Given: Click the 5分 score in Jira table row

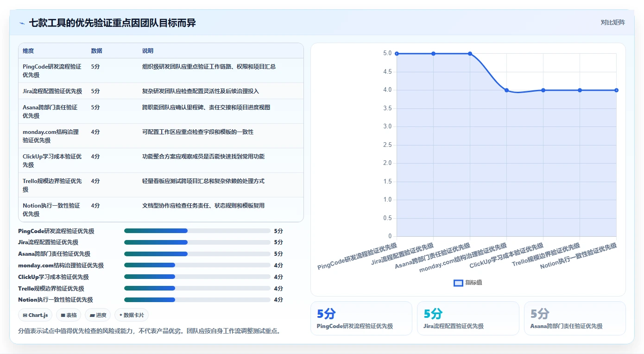Looking at the screenshot, I should tap(95, 91).
